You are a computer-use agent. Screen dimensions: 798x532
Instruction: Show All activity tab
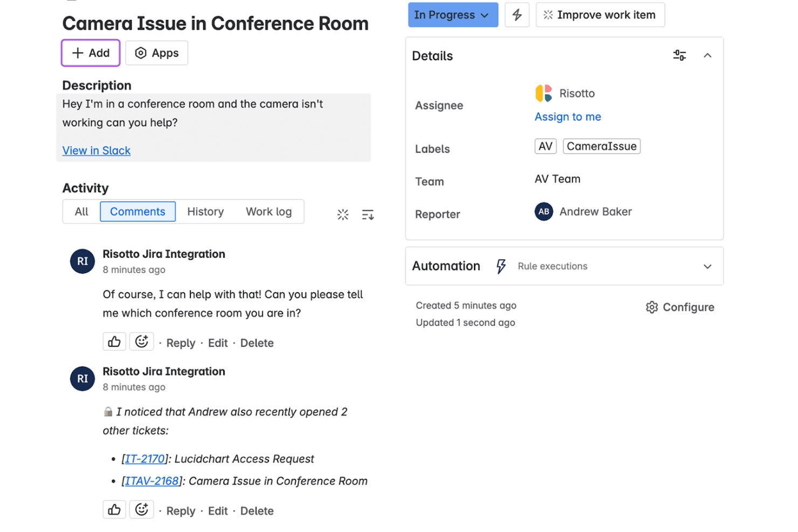tap(81, 212)
